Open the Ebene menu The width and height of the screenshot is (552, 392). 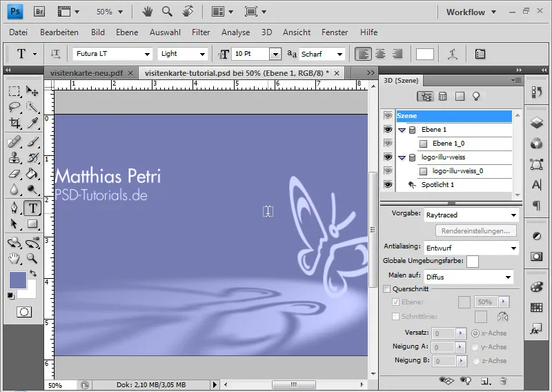pyautogui.click(x=127, y=32)
